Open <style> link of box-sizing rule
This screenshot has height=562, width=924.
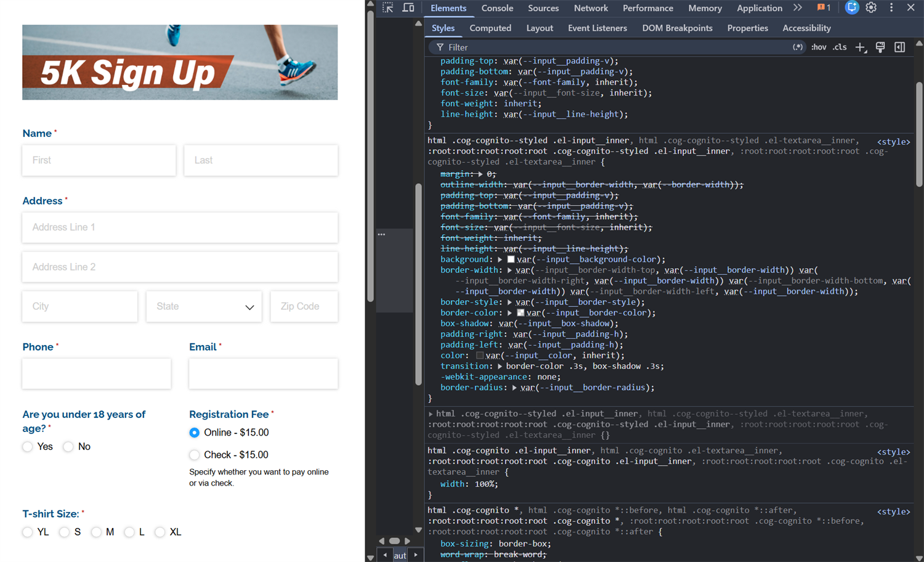893,511
